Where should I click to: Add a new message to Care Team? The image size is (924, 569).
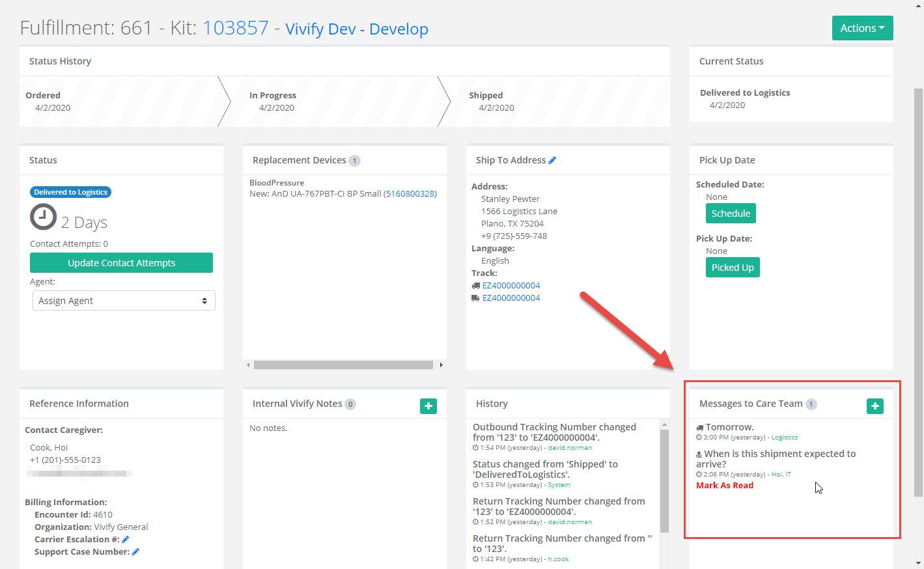[875, 406]
